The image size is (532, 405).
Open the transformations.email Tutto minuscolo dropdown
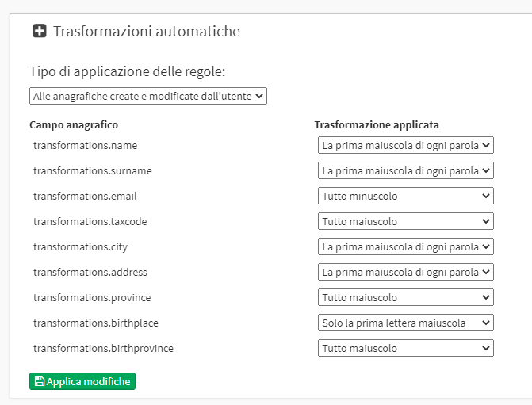tap(406, 196)
